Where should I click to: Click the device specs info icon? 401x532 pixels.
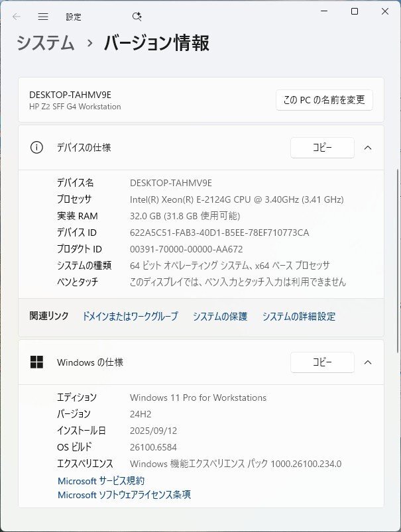(36, 148)
